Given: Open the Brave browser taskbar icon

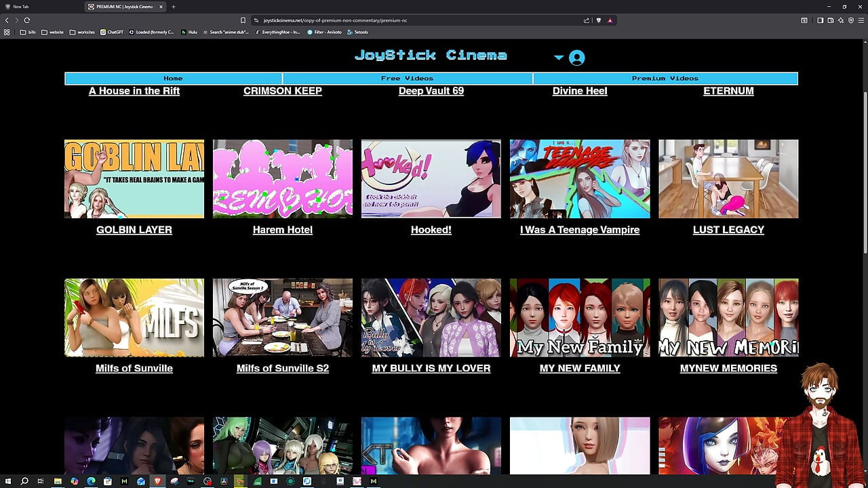Looking at the screenshot, I should click(157, 481).
